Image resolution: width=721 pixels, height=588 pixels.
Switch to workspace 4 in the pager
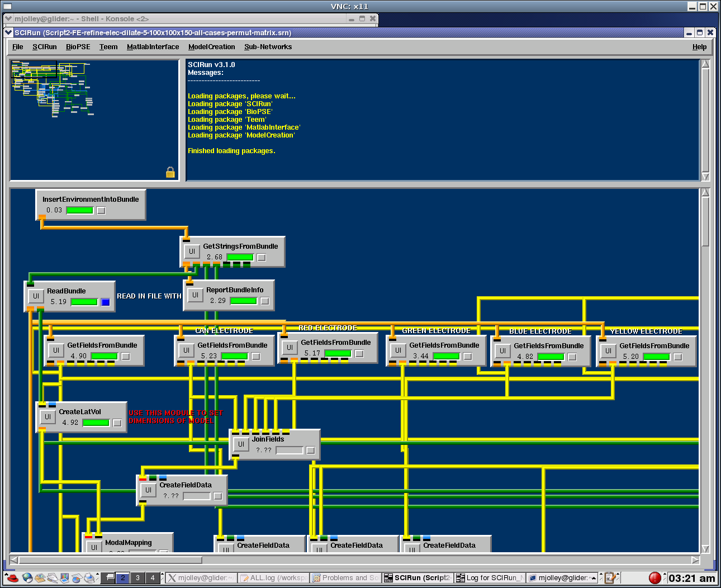click(153, 578)
